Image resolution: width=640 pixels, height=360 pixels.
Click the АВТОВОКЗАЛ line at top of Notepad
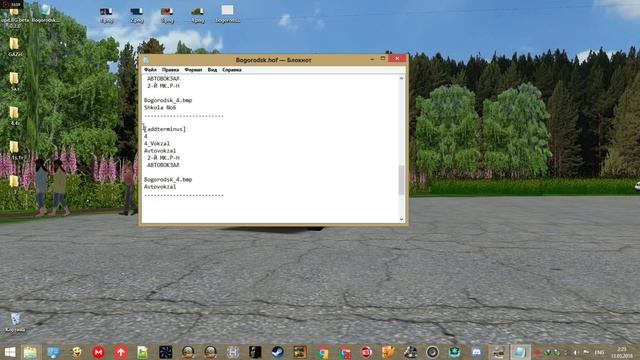point(163,78)
